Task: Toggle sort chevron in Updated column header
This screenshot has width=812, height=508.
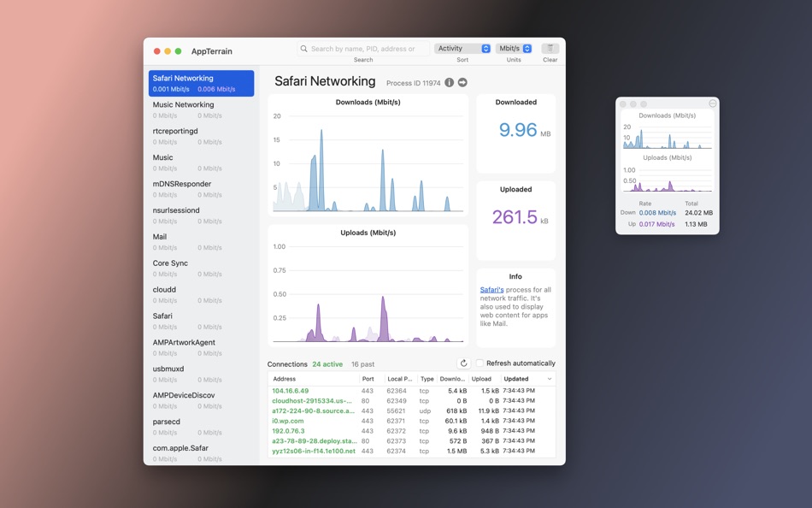Action: pyautogui.click(x=550, y=379)
